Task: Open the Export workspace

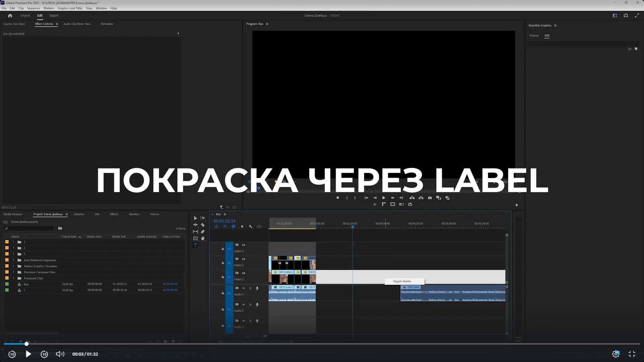Action: [54, 15]
